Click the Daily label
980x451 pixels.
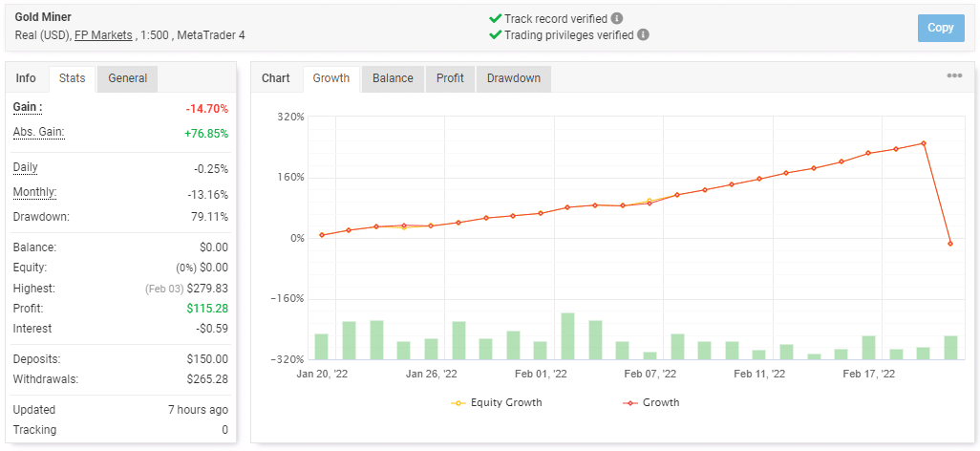(x=25, y=167)
